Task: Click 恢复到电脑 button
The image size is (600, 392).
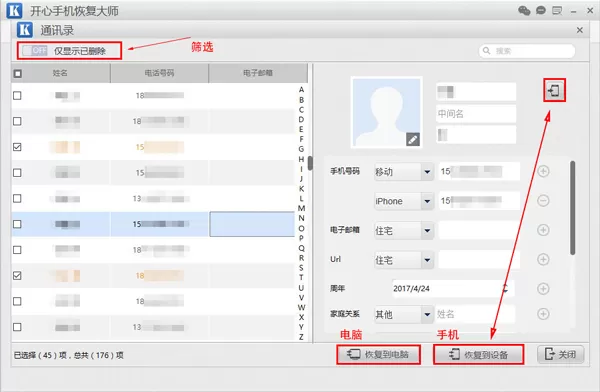Action: pos(378,354)
